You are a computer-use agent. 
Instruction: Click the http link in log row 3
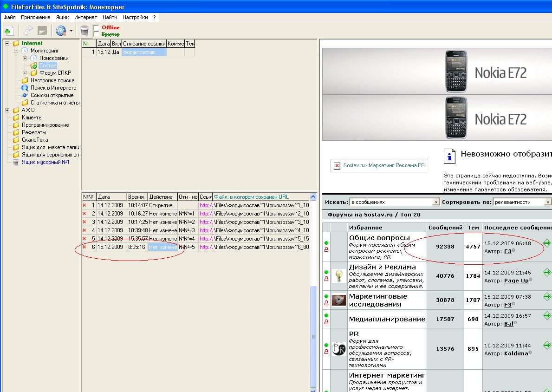coord(206,222)
